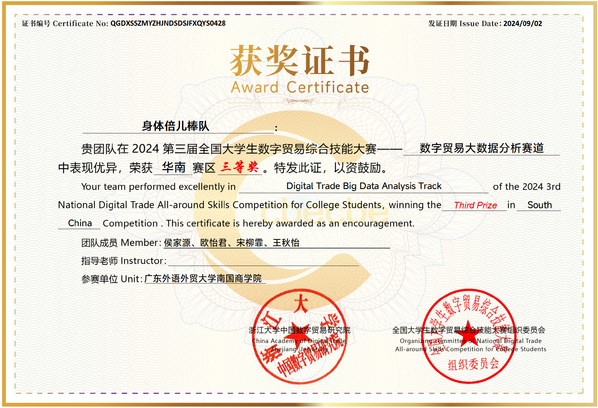The height and width of the screenshot is (408, 598).
Task: Click the unit name 广东外语外贸大学南国商学院
Action: (x=203, y=279)
